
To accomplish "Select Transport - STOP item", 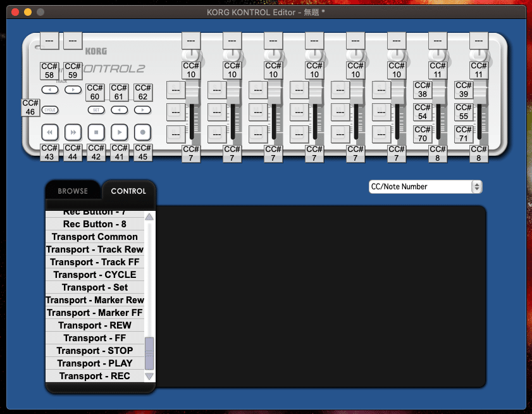I will click(x=95, y=351).
